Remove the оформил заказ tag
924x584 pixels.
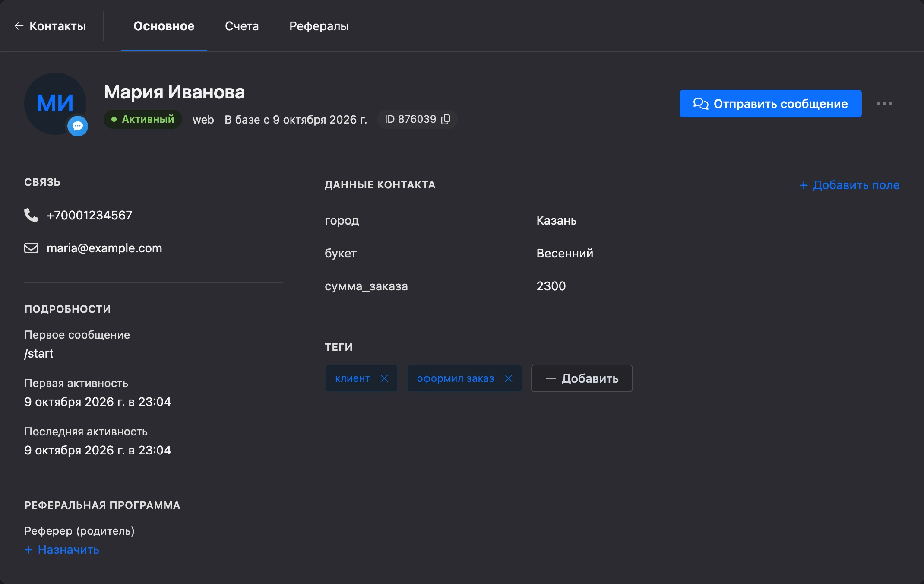point(509,378)
